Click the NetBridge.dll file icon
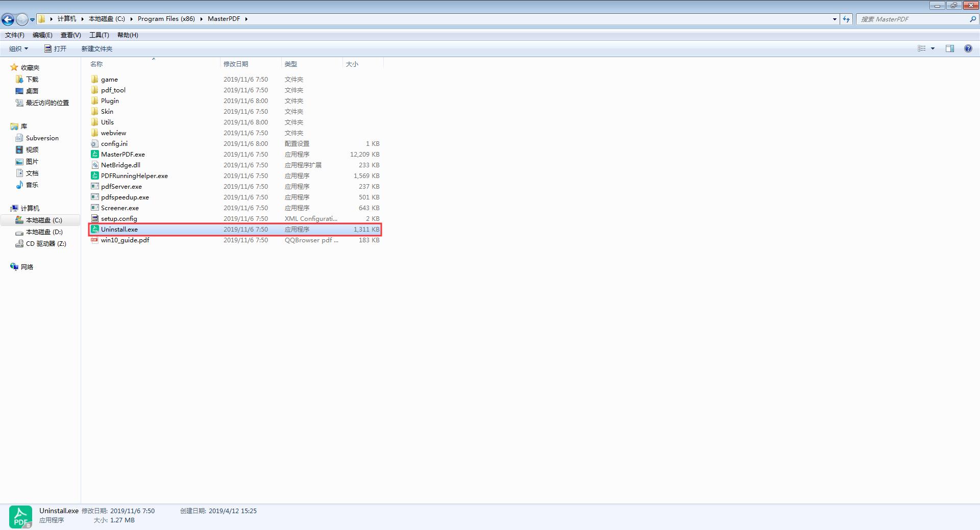The height and width of the screenshot is (530, 980). [x=94, y=165]
